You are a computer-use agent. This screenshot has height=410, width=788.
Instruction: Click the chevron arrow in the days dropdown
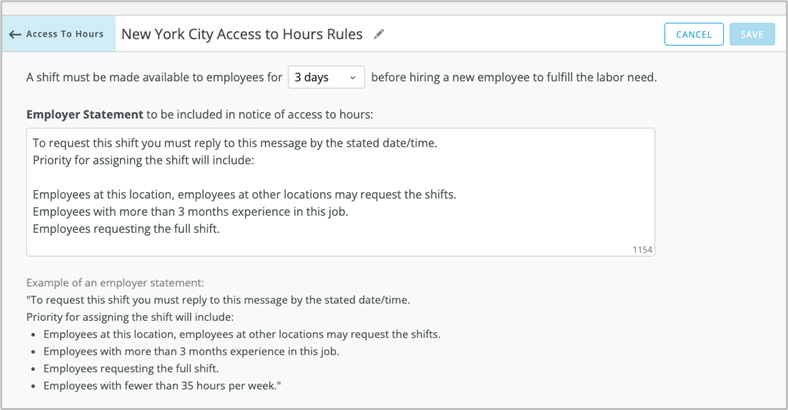tap(352, 78)
